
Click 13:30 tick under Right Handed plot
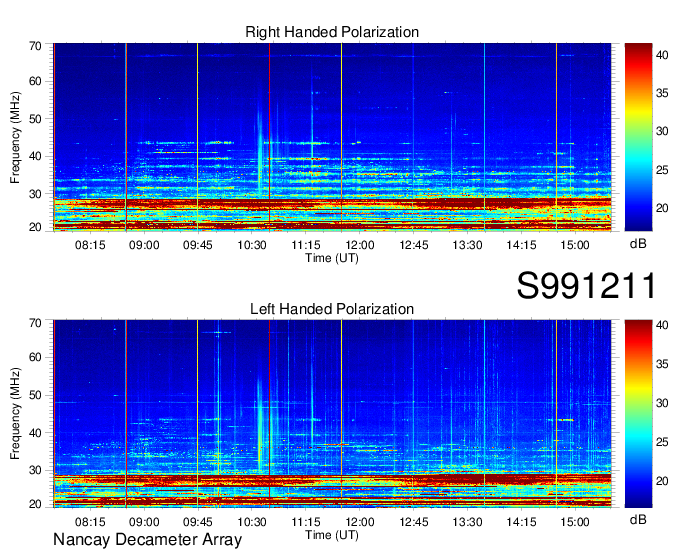coord(468,245)
